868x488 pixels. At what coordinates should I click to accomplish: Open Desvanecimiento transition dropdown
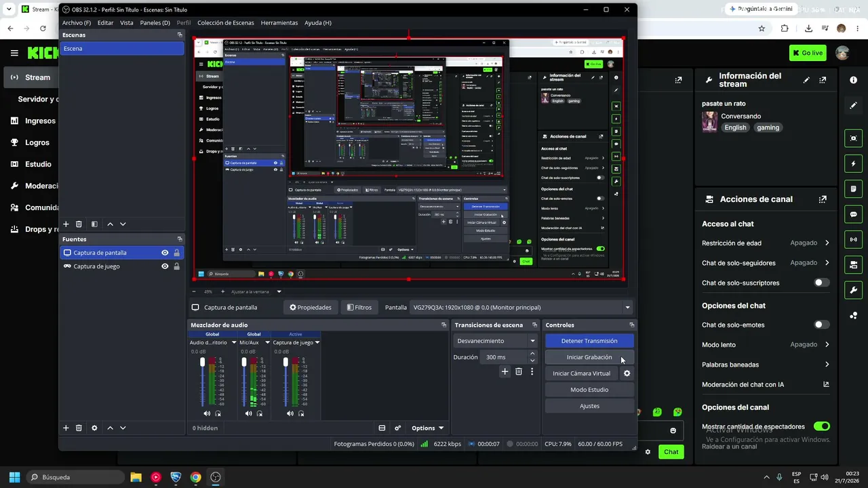(x=496, y=341)
